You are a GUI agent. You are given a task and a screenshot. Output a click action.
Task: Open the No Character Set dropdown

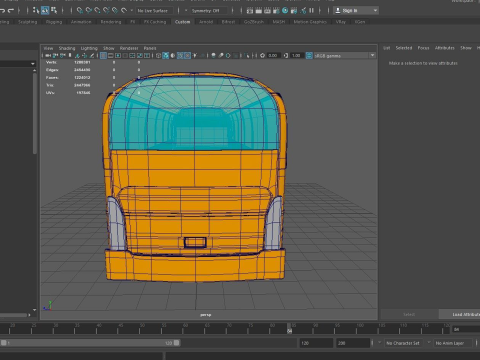(403, 343)
